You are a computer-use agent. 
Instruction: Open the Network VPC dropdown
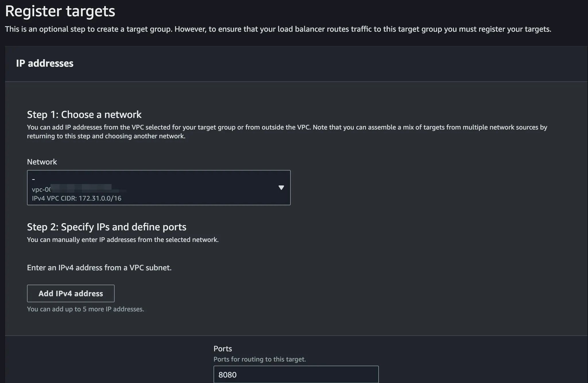coord(158,187)
